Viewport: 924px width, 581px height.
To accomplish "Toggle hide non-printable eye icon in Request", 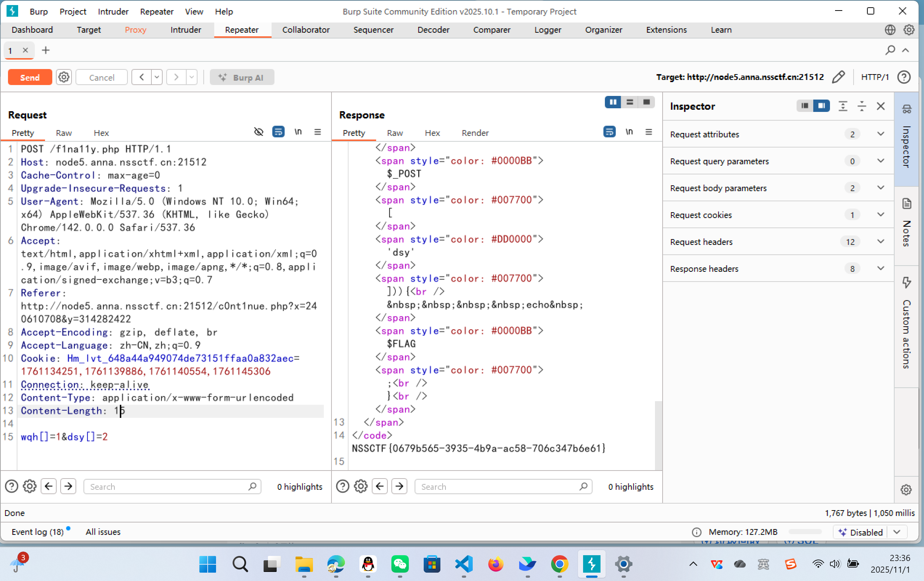I will pyautogui.click(x=259, y=132).
